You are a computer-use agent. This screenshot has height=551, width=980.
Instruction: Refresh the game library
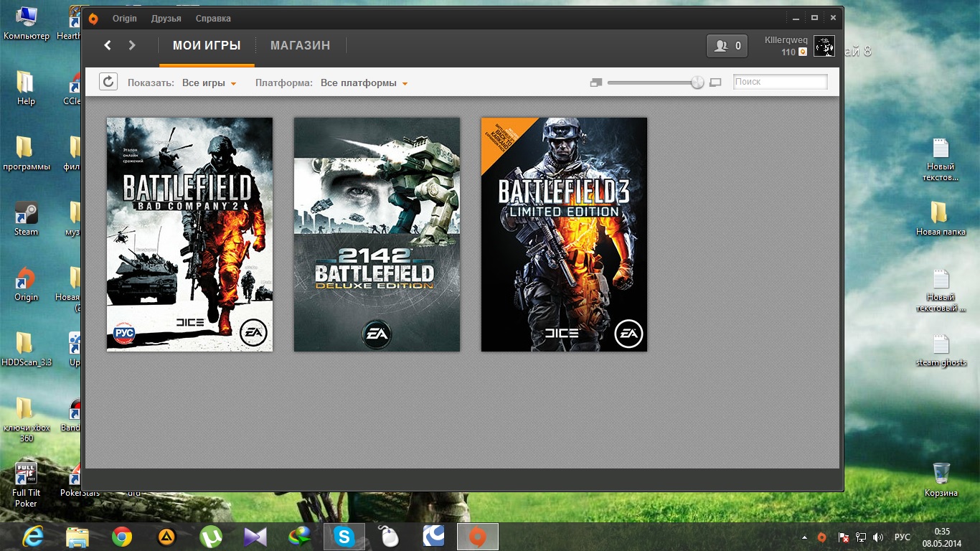(108, 82)
